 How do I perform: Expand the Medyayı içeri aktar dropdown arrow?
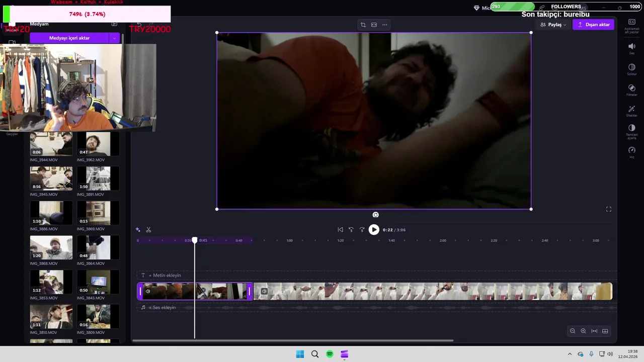[114, 38]
